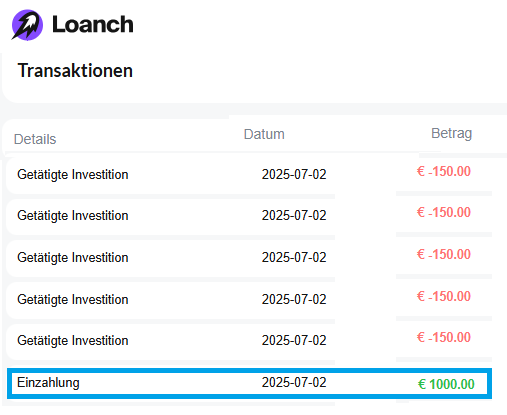Select the highlighted Einzahlung transaction label

coord(48,383)
